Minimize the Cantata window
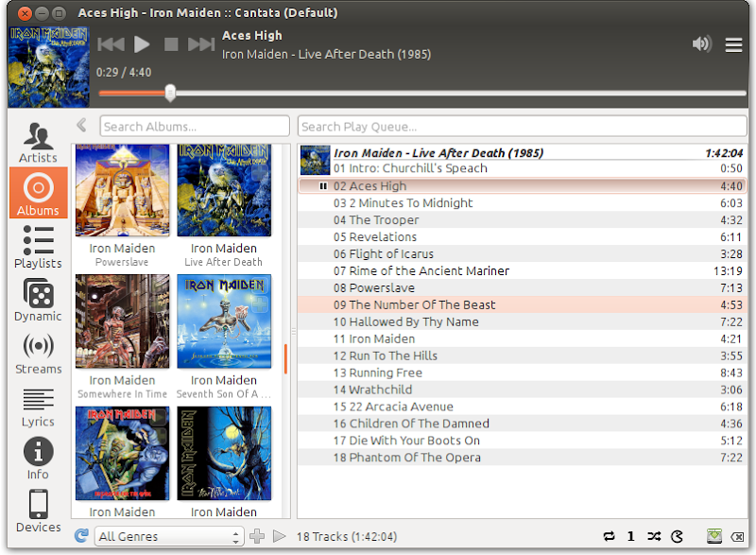This screenshot has height=555, width=756. (42, 13)
